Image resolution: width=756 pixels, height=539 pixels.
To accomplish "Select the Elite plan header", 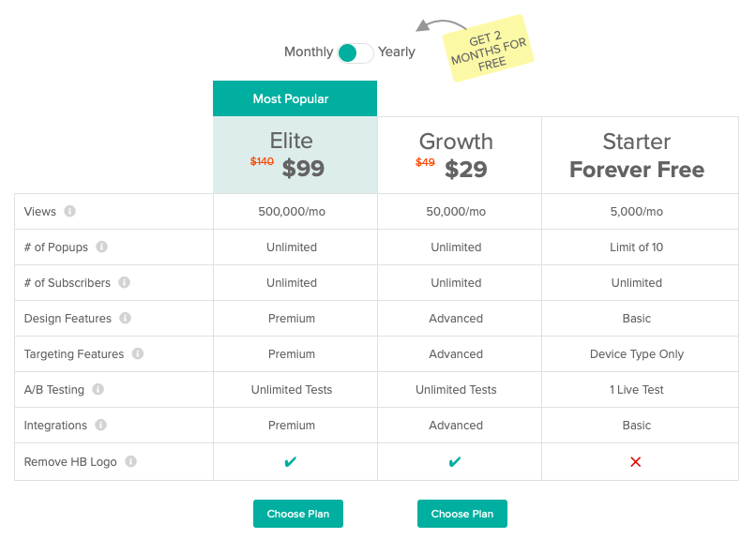I will pos(295,155).
